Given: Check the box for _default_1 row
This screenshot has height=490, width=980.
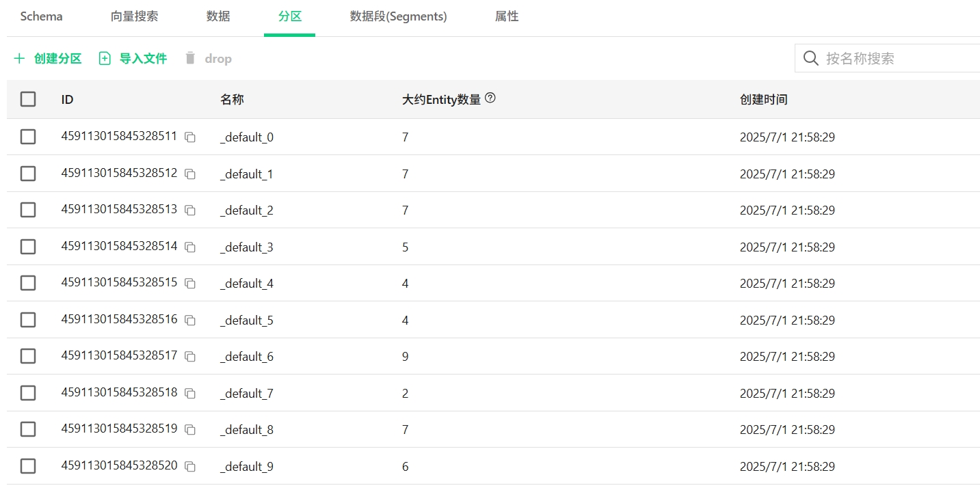Looking at the screenshot, I should pyautogui.click(x=28, y=174).
